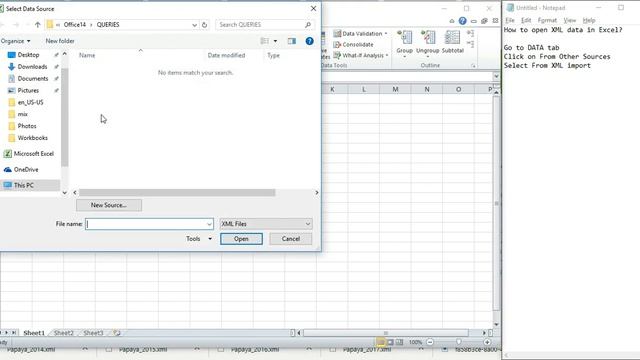Select the Ungroup outline tool
This screenshot has width=640, height=360.
tap(427, 43)
